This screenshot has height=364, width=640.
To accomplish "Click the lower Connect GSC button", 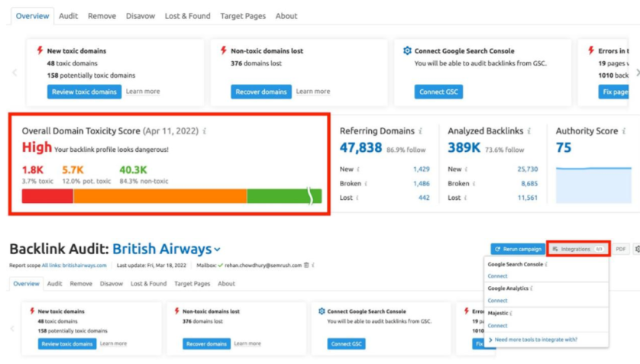I will tap(347, 343).
